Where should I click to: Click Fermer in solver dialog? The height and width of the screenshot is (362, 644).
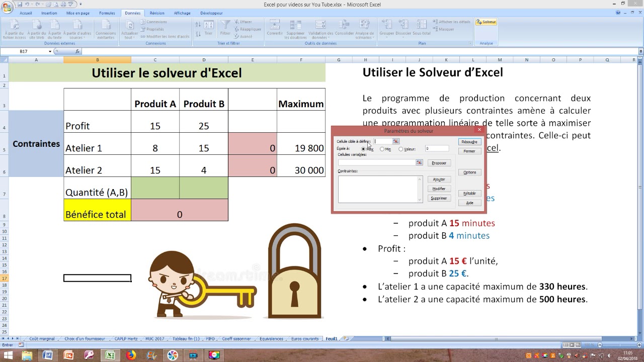tap(469, 151)
